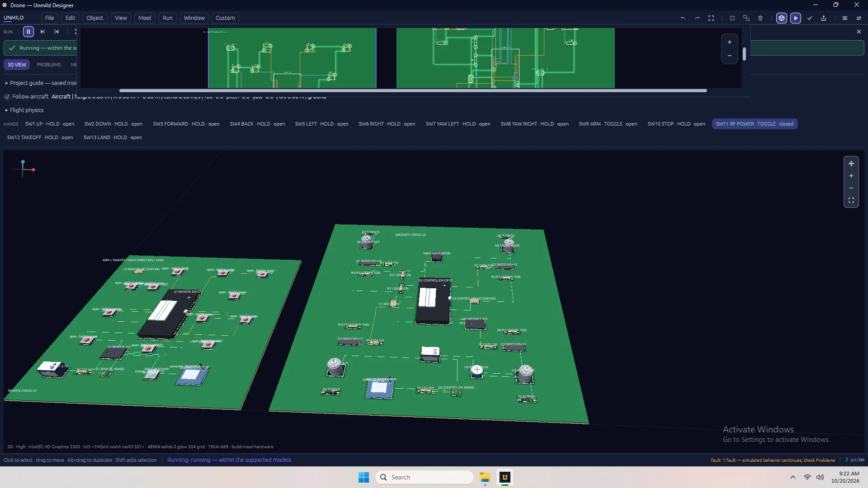868x488 pixels.
Task: Close the right side panel
Action: pyautogui.click(x=859, y=32)
